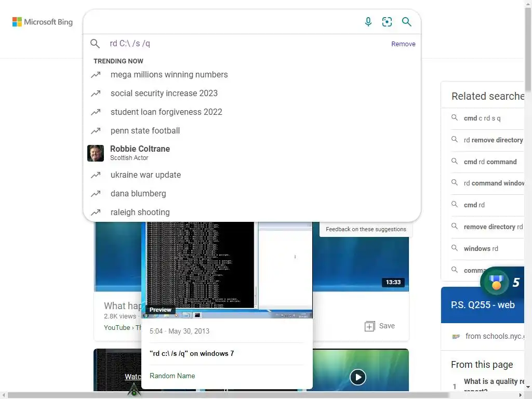The image size is (532, 399).
Task: Search related cmd rd
Action: coord(474,205)
